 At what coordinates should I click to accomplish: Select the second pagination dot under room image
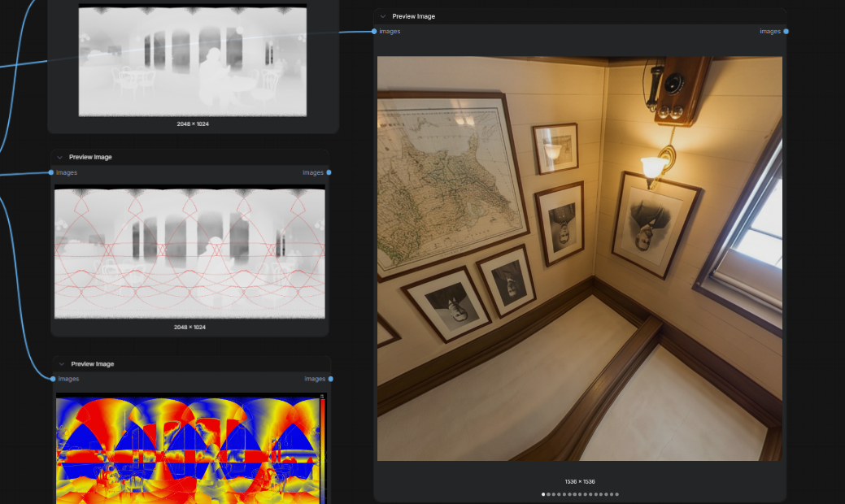pyautogui.click(x=549, y=494)
